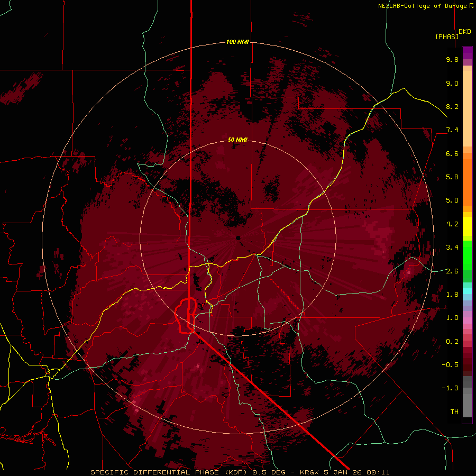The image size is (476, 476).
Task: Click the 7.4 value on the scale
Action: click(452, 130)
